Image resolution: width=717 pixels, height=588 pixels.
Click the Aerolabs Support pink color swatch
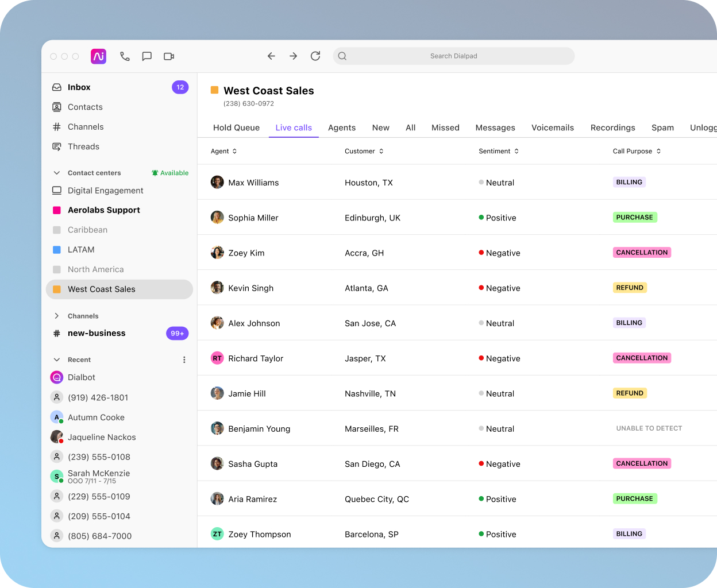57,210
